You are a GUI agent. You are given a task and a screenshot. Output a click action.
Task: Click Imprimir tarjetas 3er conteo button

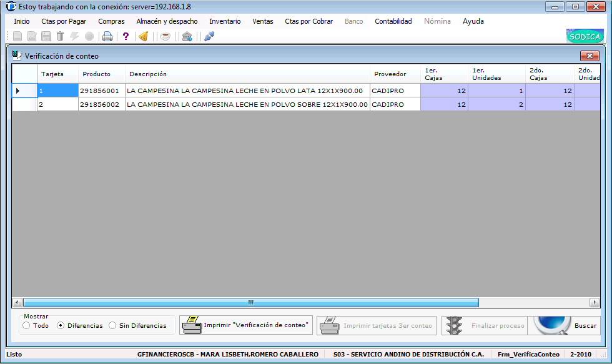pyautogui.click(x=376, y=325)
